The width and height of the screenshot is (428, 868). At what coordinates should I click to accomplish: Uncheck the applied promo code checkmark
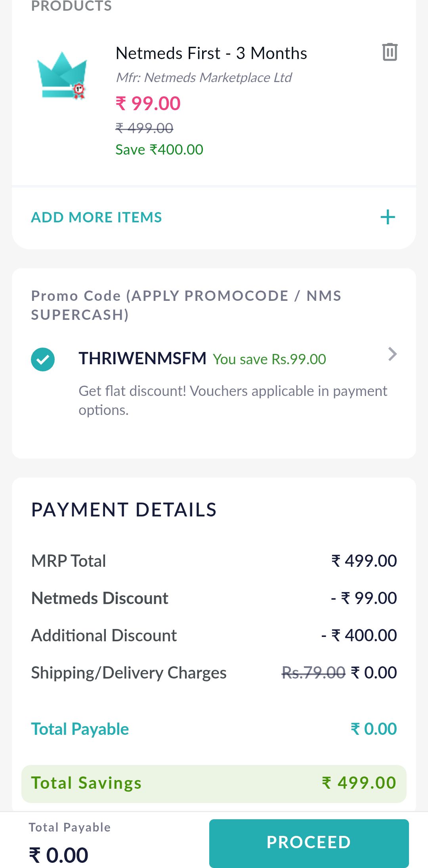[x=43, y=359]
